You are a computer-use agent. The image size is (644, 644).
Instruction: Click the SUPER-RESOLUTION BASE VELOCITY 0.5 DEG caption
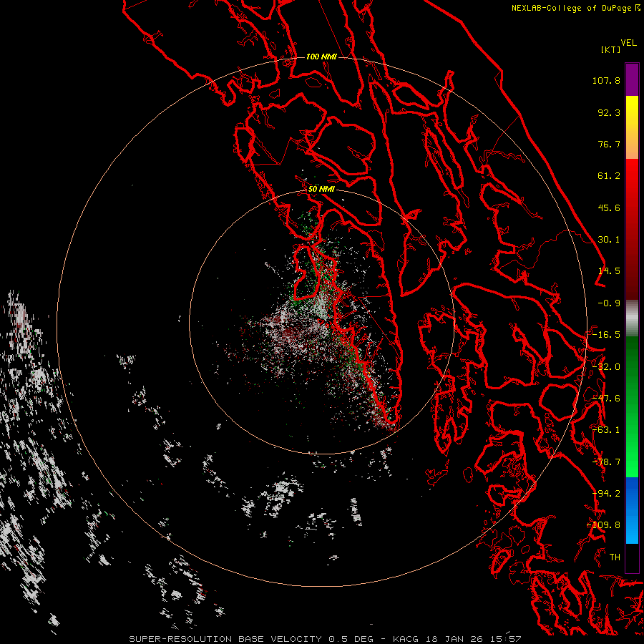point(253,639)
